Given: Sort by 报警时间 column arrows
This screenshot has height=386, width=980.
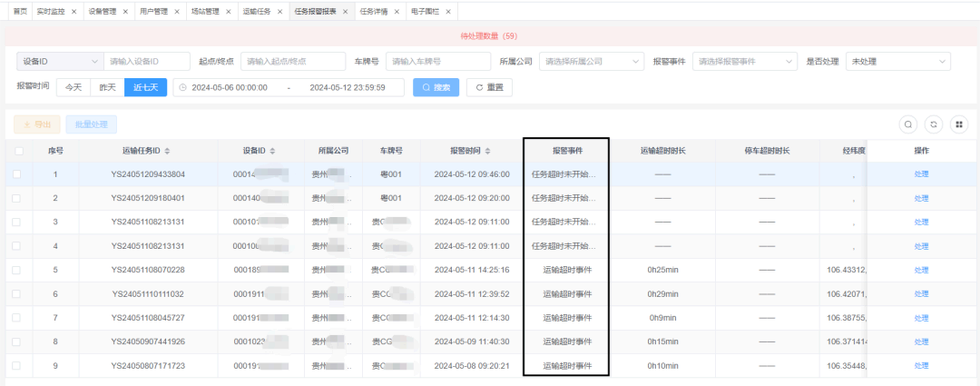Looking at the screenshot, I should [487, 151].
